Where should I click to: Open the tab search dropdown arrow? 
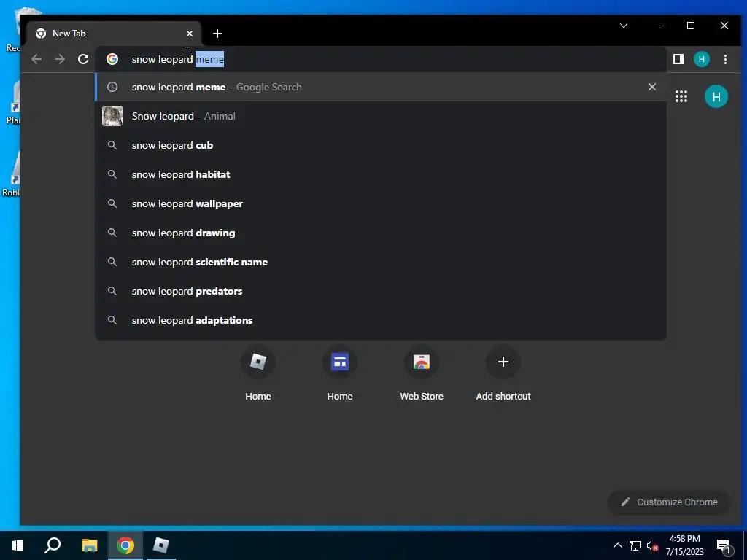click(624, 26)
